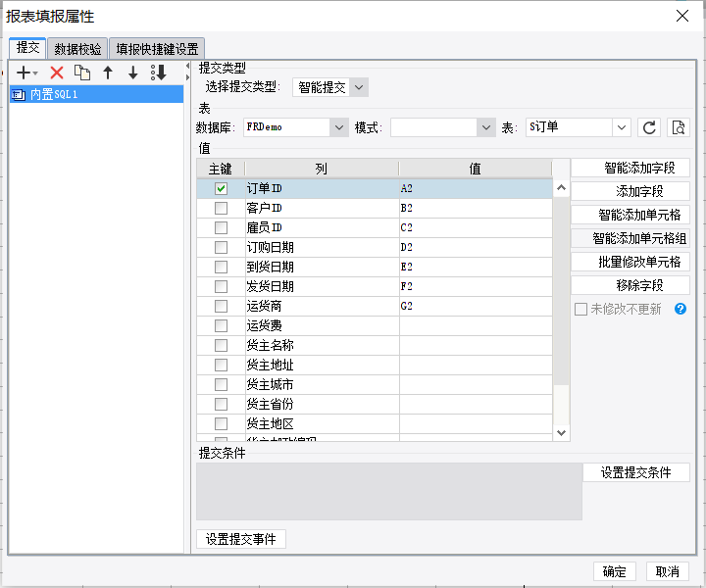Click the 列 column header
The height and width of the screenshot is (588, 706).
point(322,169)
